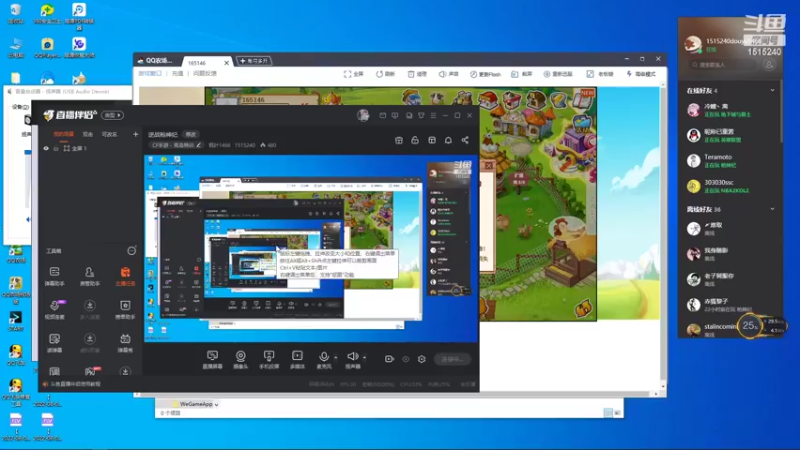Switch to the third scene tab
The width and height of the screenshot is (800, 450).
[x=109, y=134]
